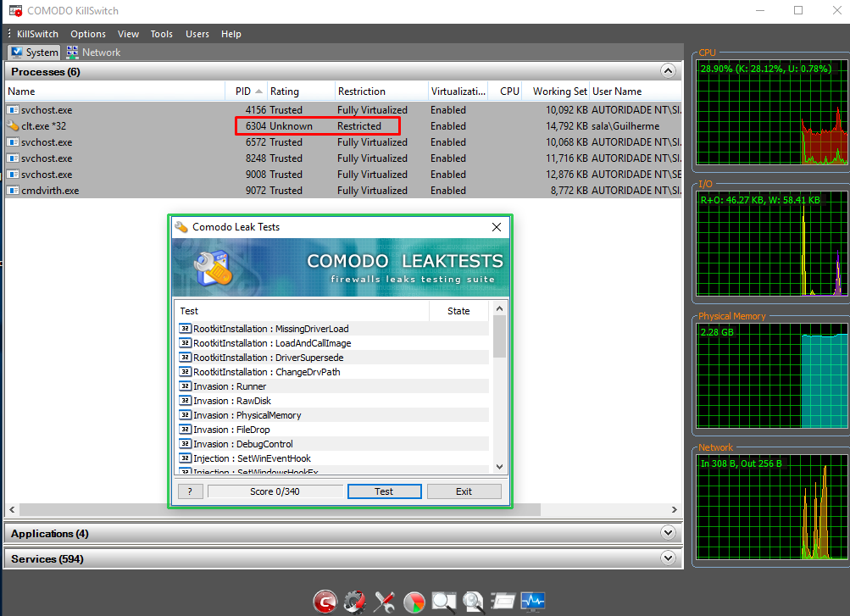Open the View menu
Viewport: 850px width, 616px height.
pos(128,34)
